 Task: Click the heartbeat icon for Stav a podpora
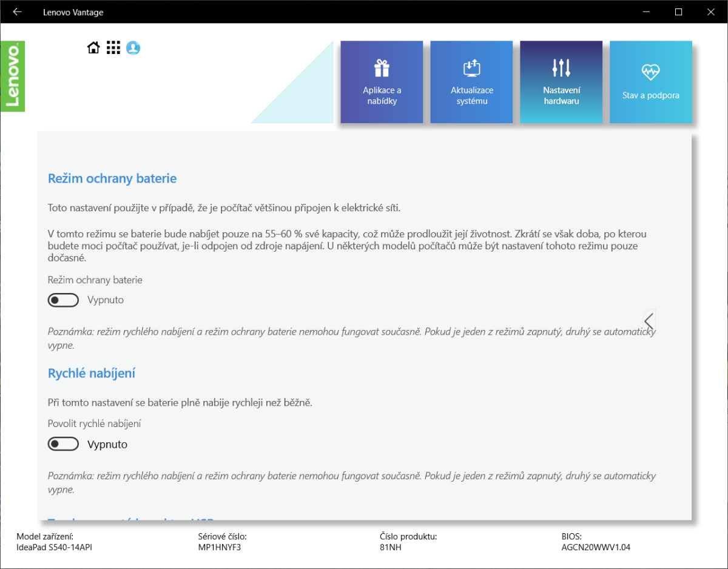click(x=650, y=72)
